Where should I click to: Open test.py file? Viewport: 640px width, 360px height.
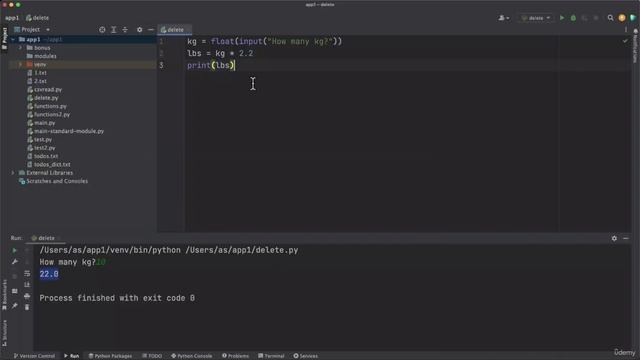(x=42, y=140)
